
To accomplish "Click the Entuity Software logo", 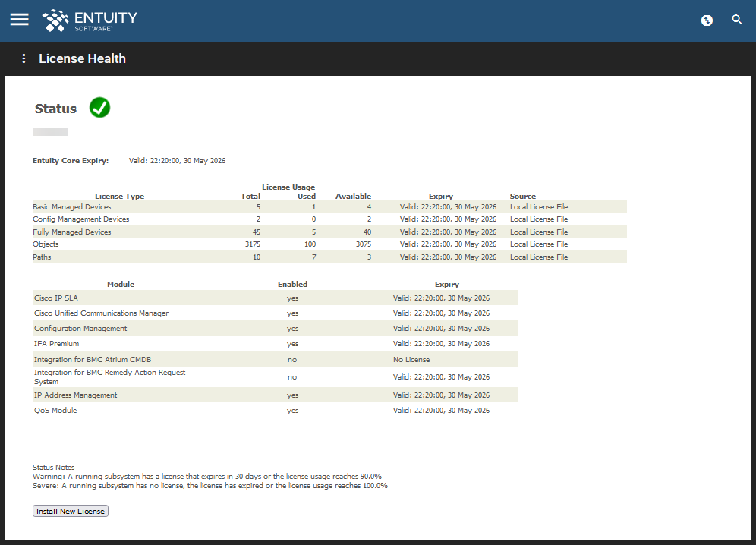I will tap(90, 20).
